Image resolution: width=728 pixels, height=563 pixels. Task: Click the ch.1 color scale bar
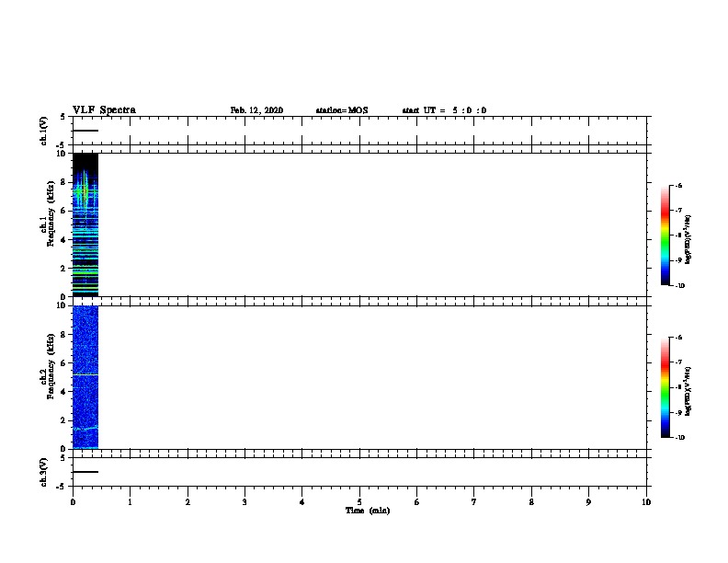click(x=665, y=236)
